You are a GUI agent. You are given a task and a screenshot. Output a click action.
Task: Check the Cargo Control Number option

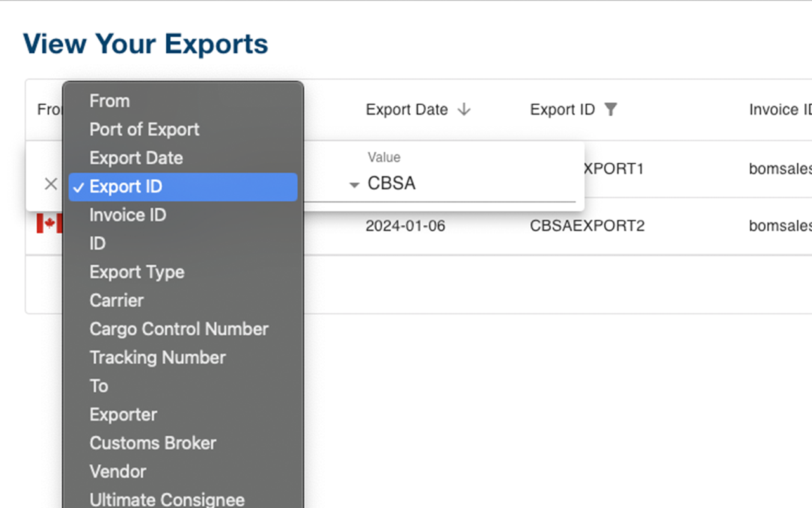coord(179,329)
